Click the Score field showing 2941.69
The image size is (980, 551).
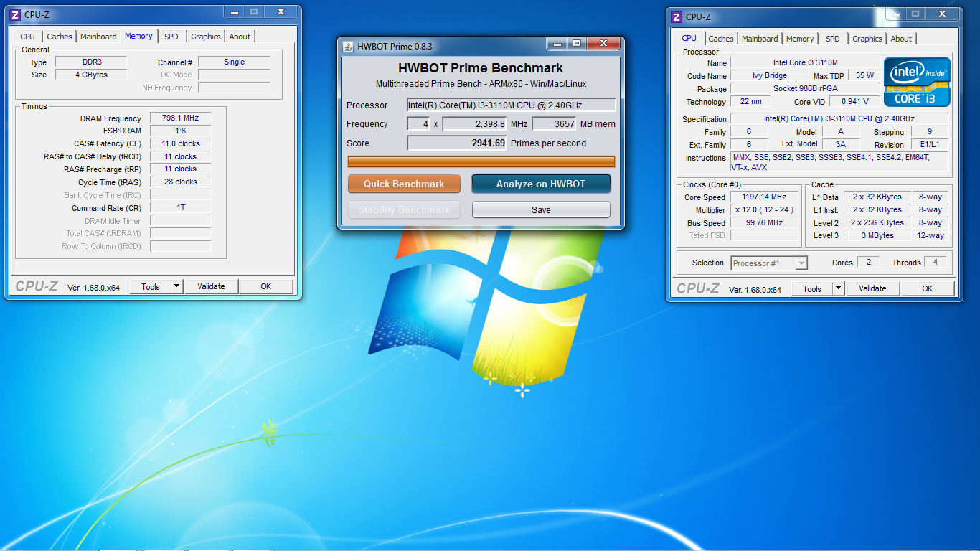[457, 143]
